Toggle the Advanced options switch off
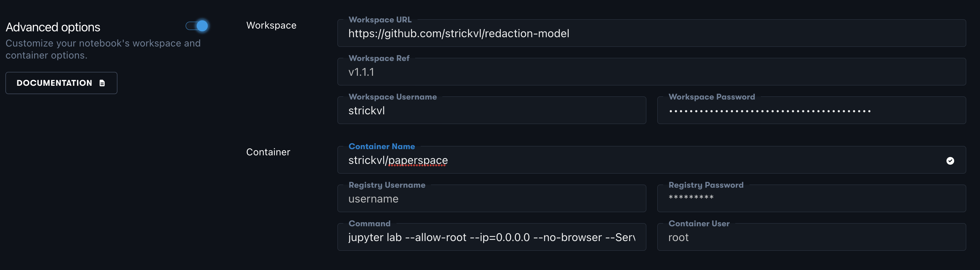Viewport: 980px width, 270px height. coord(197,26)
